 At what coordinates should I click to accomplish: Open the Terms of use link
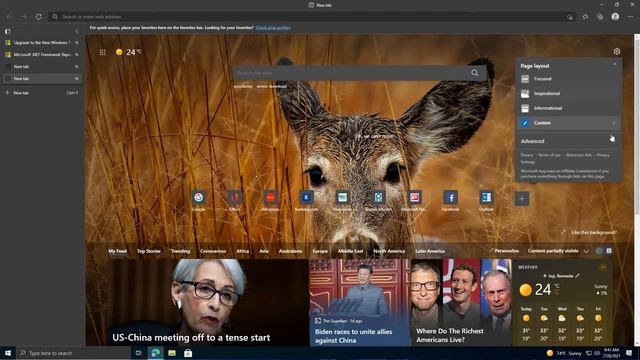(549, 155)
